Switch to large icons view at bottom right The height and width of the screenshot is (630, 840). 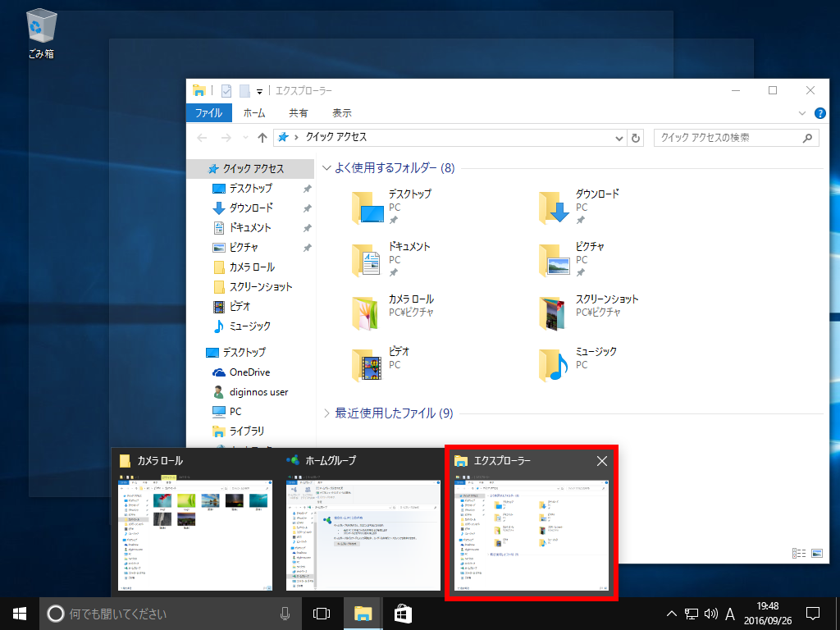pyautogui.click(x=817, y=554)
